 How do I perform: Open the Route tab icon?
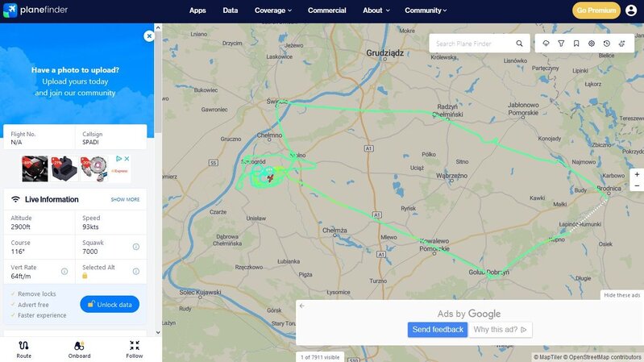(24, 346)
